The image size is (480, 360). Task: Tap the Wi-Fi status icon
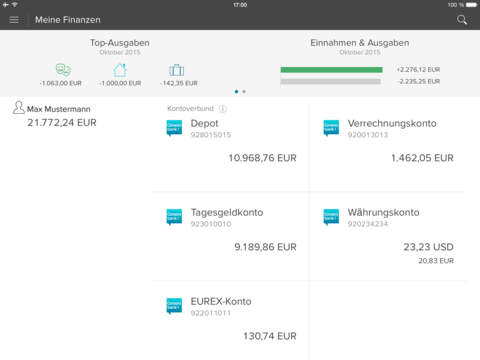click(14, 5)
